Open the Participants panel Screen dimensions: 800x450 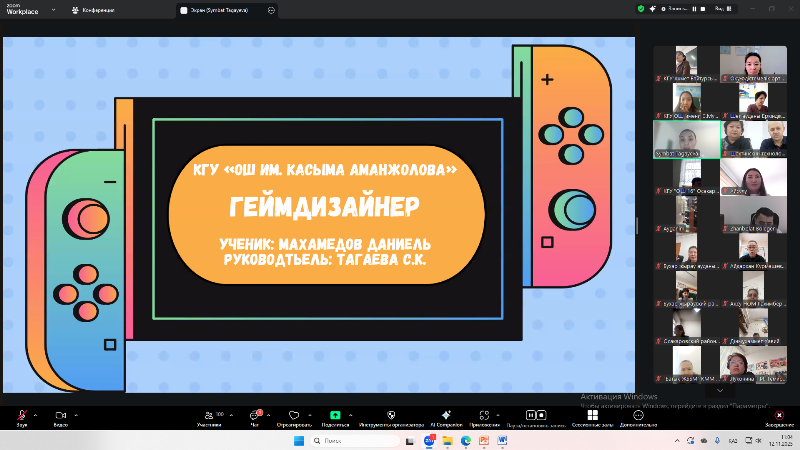207,415
